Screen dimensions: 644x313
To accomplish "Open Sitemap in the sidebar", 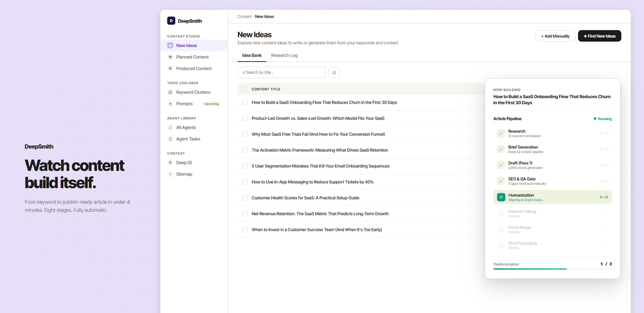I will click(x=194, y=174).
